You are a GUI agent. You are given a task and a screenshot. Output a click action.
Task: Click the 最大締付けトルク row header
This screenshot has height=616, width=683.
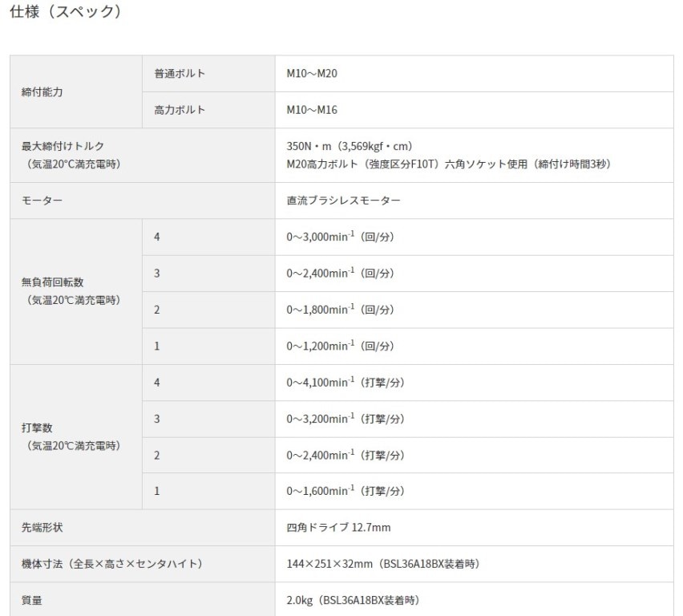tap(63, 146)
